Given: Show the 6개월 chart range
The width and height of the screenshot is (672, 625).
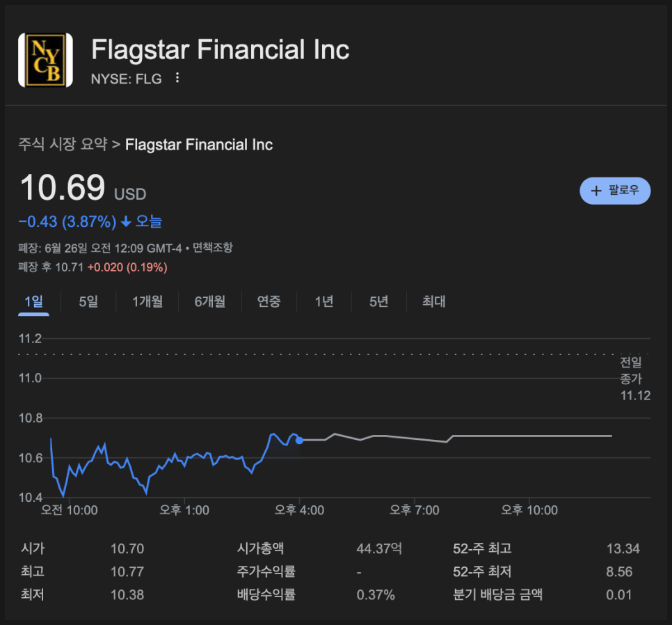Looking at the screenshot, I should [x=209, y=301].
